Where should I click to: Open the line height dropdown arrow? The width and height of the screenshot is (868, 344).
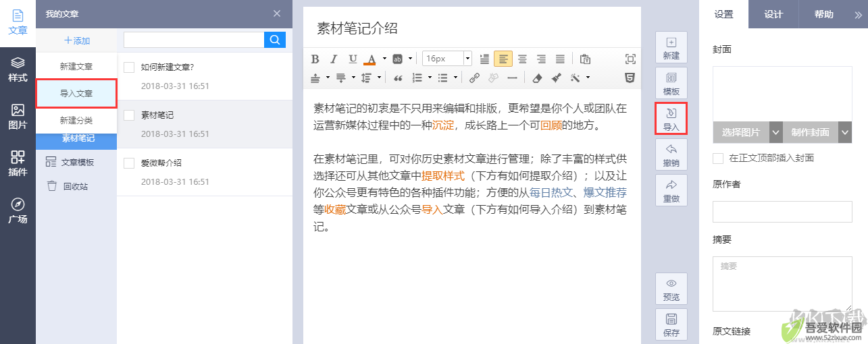tap(379, 78)
